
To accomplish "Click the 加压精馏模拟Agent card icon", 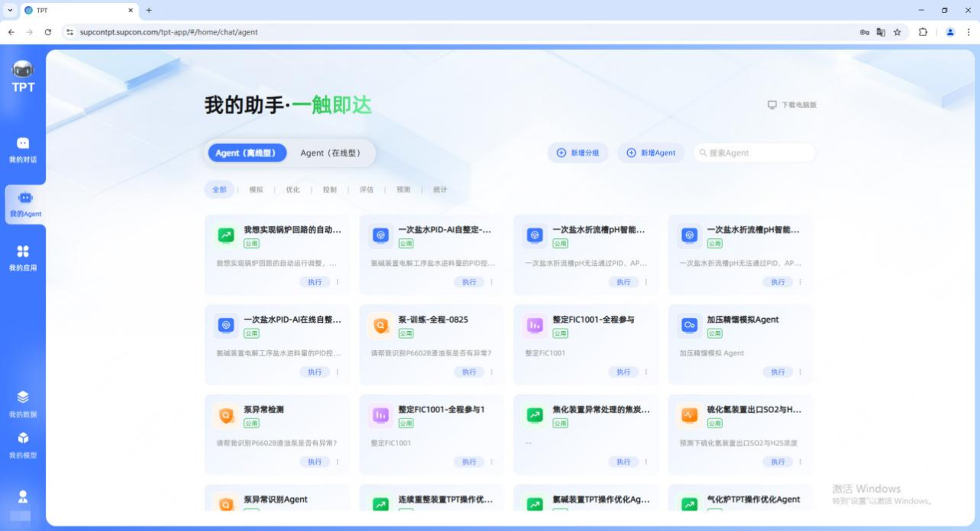I will pos(689,326).
